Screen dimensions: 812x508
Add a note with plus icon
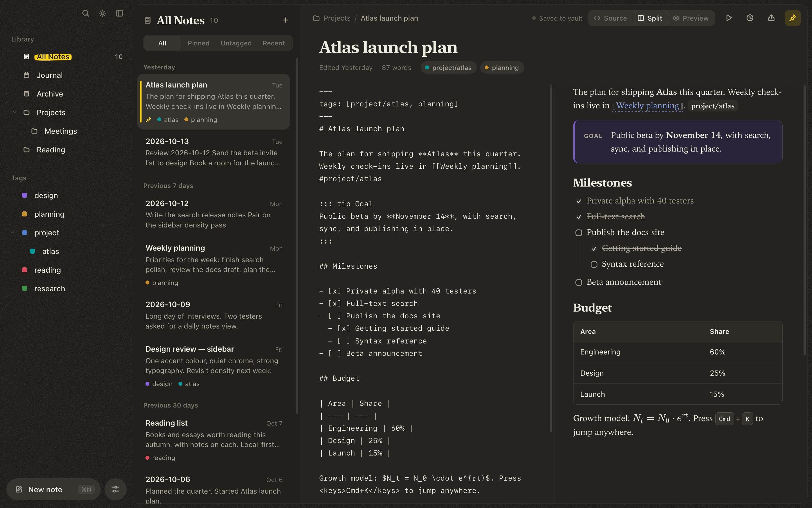pyautogui.click(x=286, y=20)
